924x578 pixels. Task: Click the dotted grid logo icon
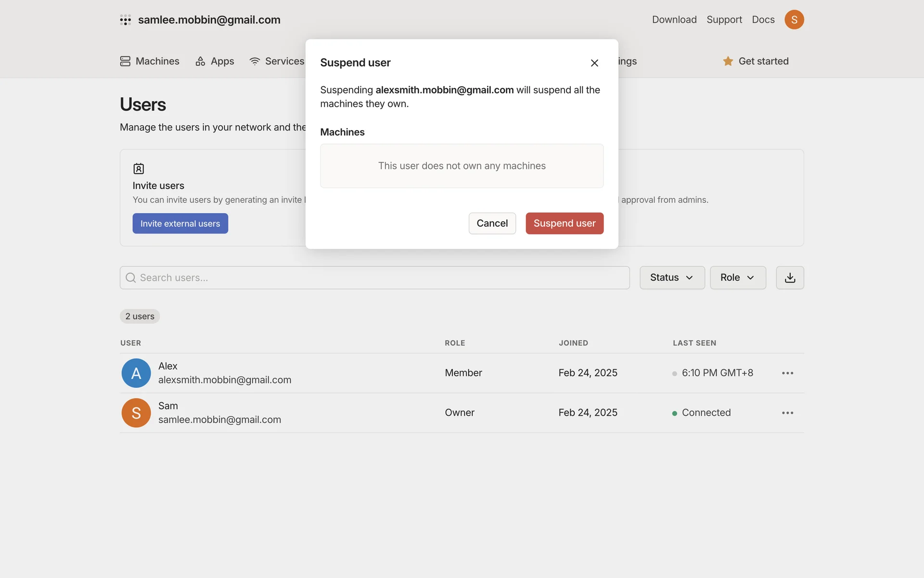tap(125, 20)
